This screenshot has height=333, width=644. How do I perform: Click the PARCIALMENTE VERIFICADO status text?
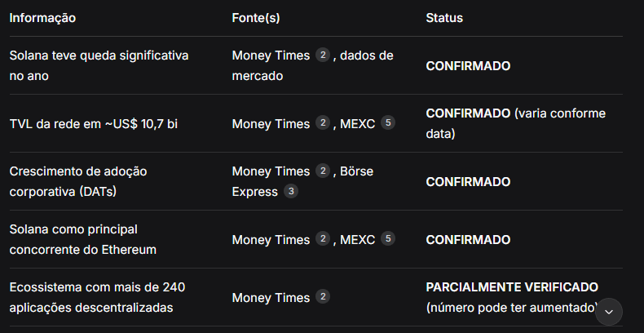[x=512, y=287]
